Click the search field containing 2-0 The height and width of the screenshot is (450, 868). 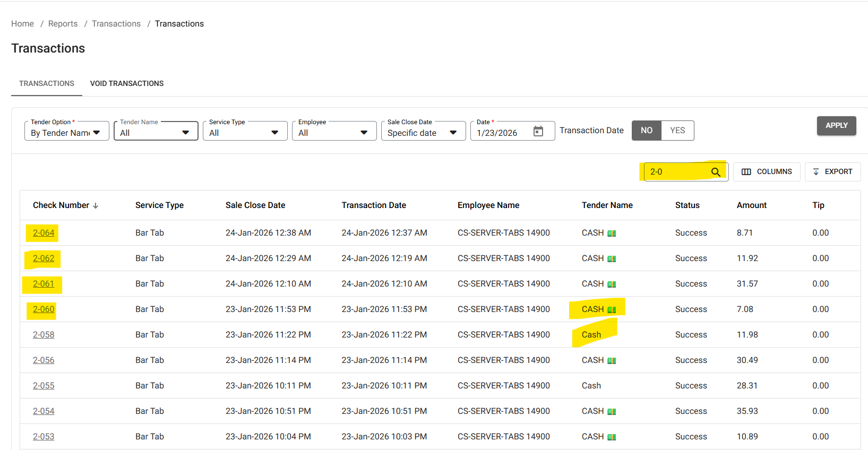(x=677, y=172)
